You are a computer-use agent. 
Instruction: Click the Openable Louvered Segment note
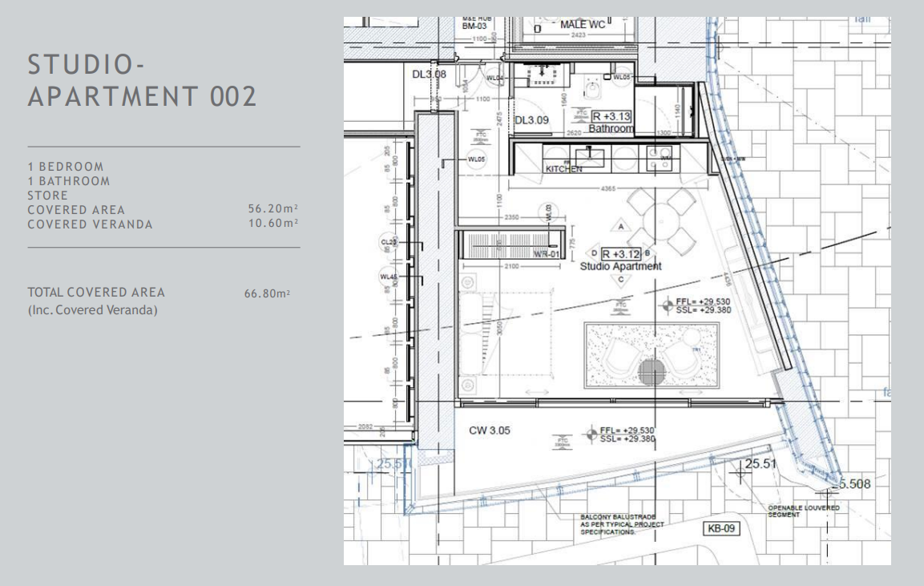point(803,511)
